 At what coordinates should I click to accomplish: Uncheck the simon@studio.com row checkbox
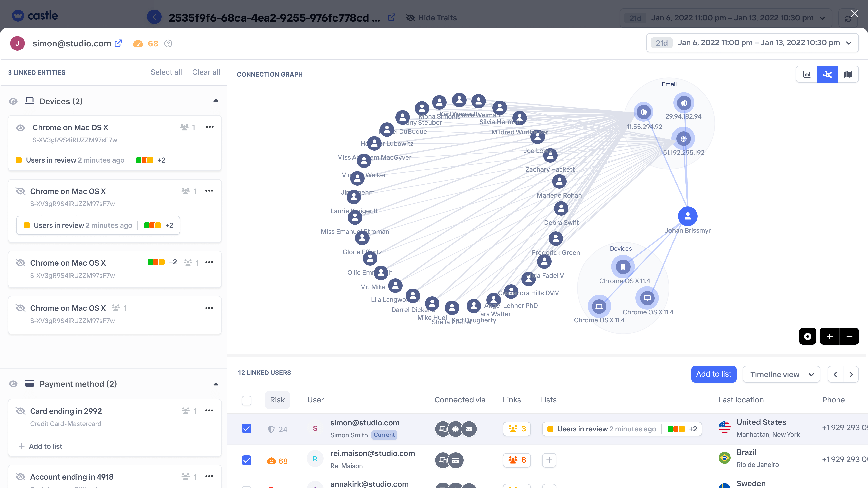tap(247, 429)
